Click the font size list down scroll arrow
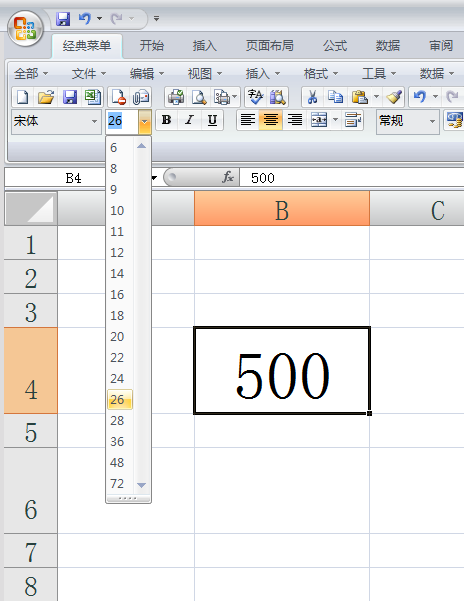Image resolution: width=464 pixels, height=601 pixels. [141, 485]
